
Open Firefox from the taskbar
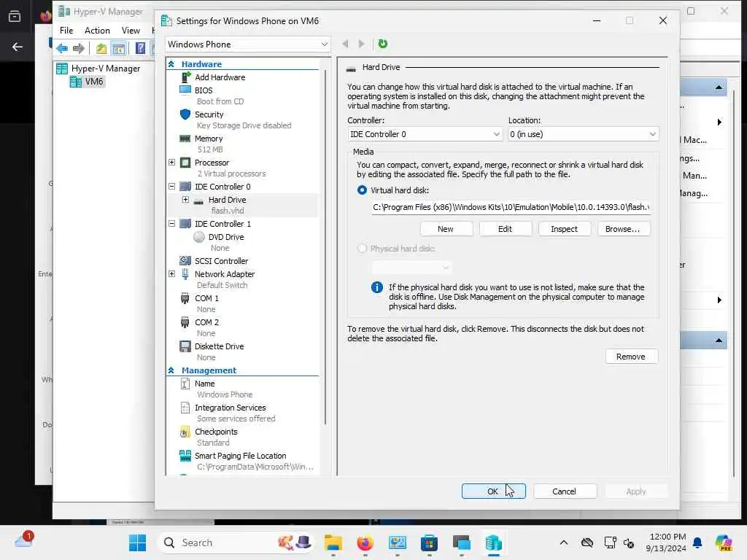point(365,542)
